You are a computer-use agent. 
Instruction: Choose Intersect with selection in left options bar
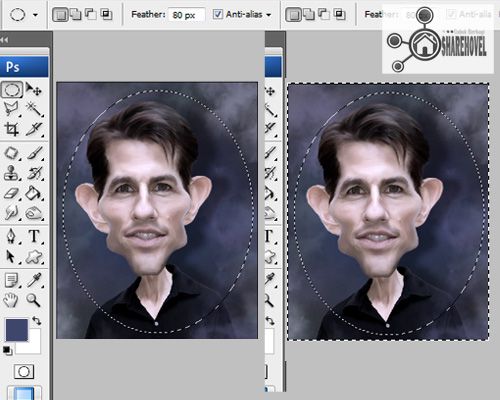pyautogui.click(x=106, y=14)
